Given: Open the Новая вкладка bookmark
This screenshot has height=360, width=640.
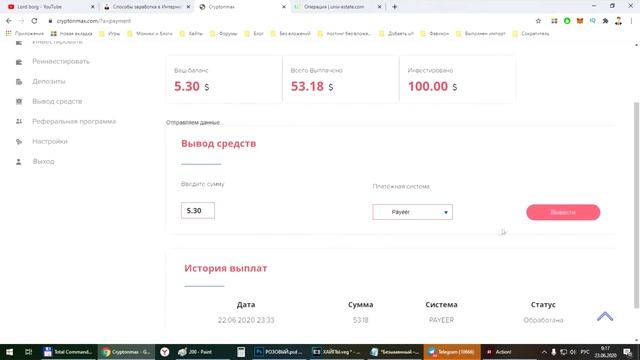Looking at the screenshot, I should [x=71, y=33].
